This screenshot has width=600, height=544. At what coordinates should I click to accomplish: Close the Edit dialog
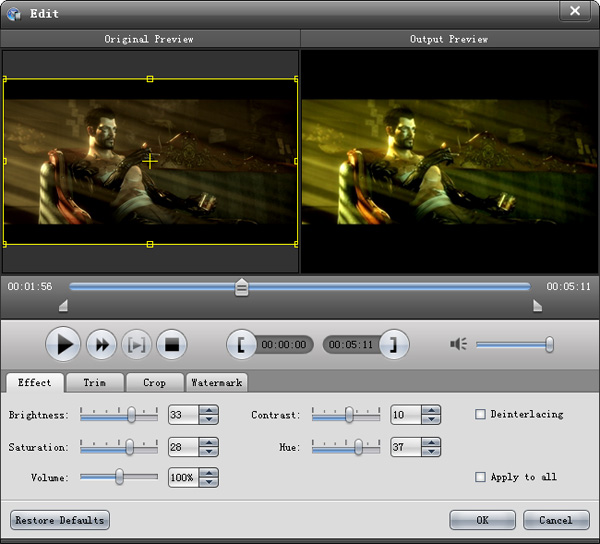coord(575,11)
